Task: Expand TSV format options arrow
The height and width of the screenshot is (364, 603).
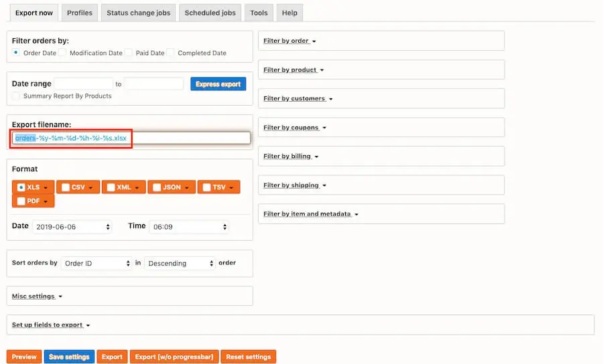Action: tap(232, 188)
